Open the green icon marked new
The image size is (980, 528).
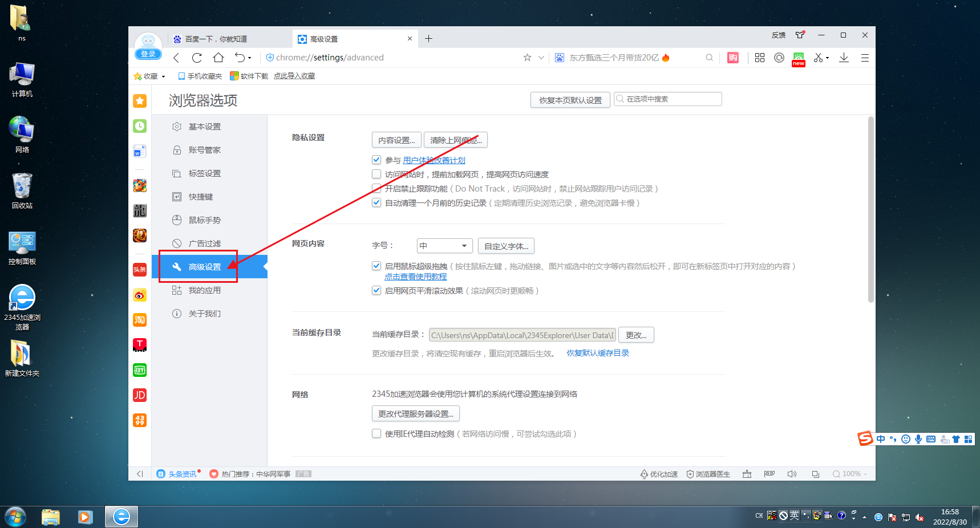(799, 59)
